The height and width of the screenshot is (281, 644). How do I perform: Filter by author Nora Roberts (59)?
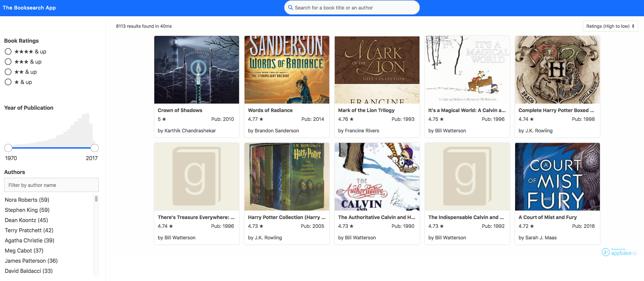[27, 200]
